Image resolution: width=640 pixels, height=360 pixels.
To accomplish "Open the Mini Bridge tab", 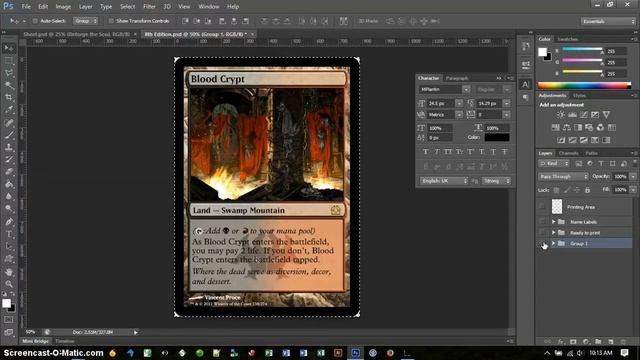I will (36, 341).
